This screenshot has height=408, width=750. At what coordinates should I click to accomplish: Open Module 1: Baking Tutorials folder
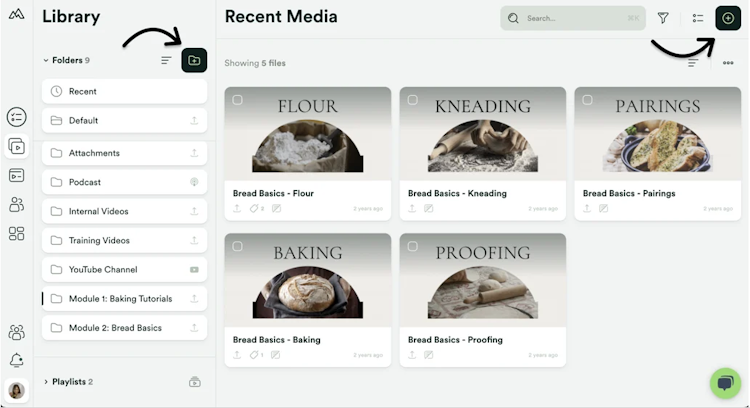click(x=124, y=298)
